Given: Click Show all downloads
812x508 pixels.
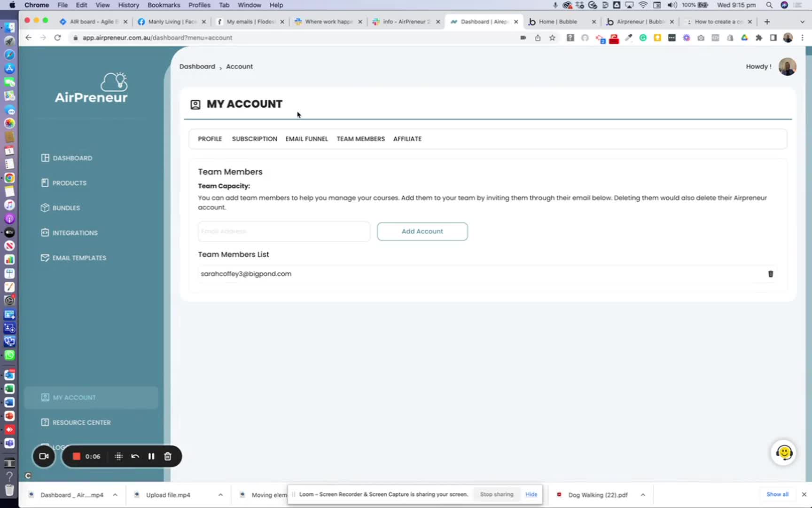Looking at the screenshot, I should pos(777,494).
